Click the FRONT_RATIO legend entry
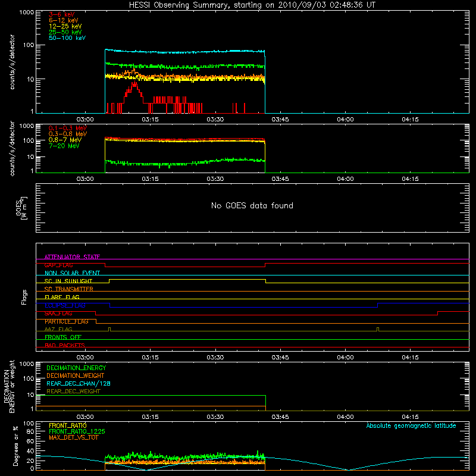 coord(68,425)
